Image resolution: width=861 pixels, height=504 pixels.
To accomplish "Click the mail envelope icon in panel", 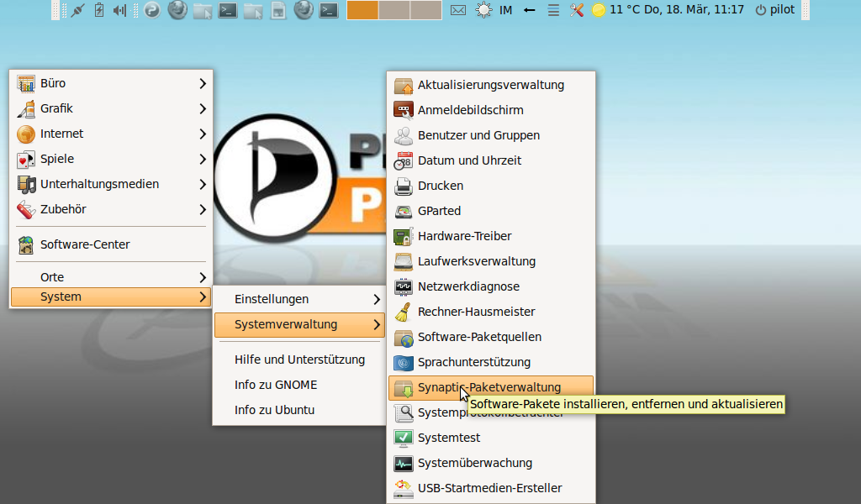I will tap(458, 10).
